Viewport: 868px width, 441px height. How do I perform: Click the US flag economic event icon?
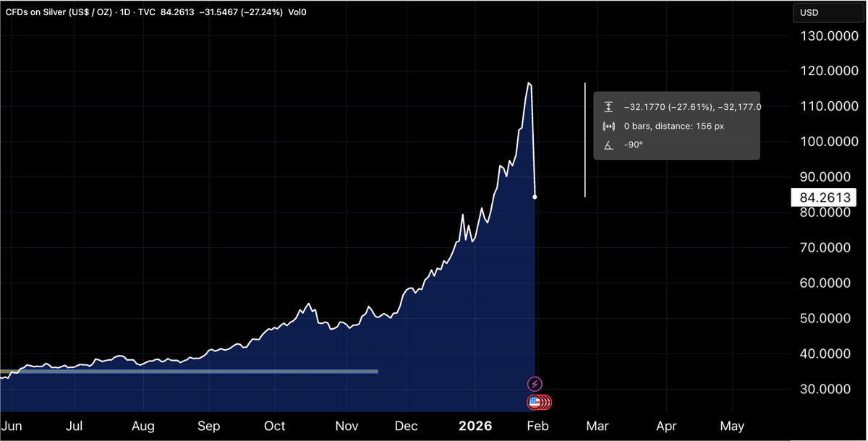pos(535,402)
